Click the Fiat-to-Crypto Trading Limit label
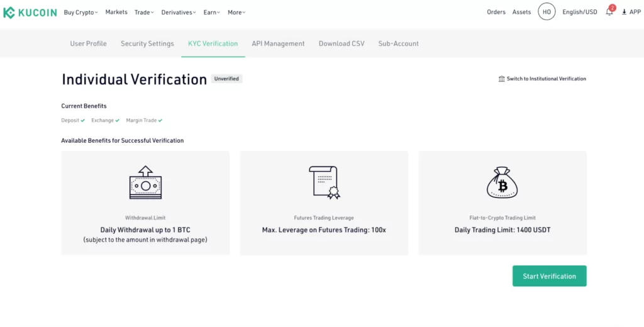 point(502,218)
